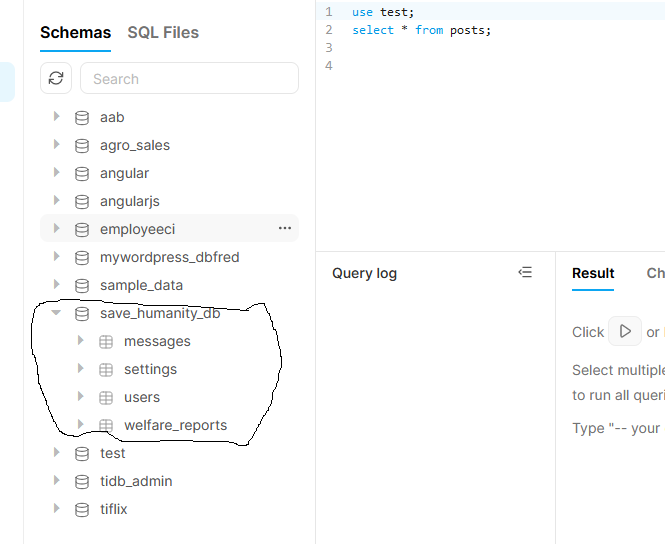This screenshot has width=665, height=544.
Task: Click the messages table icon
Action: (106, 341)
